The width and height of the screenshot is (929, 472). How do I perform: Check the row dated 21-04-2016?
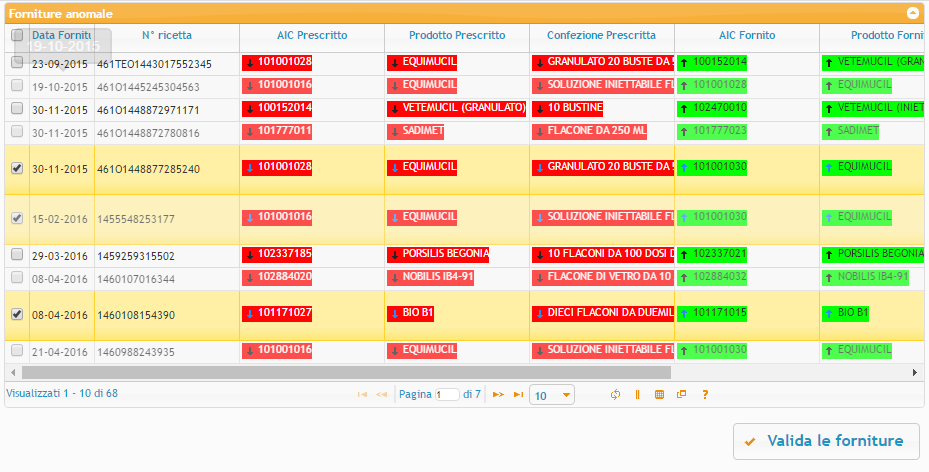click(x=17, y=351)
